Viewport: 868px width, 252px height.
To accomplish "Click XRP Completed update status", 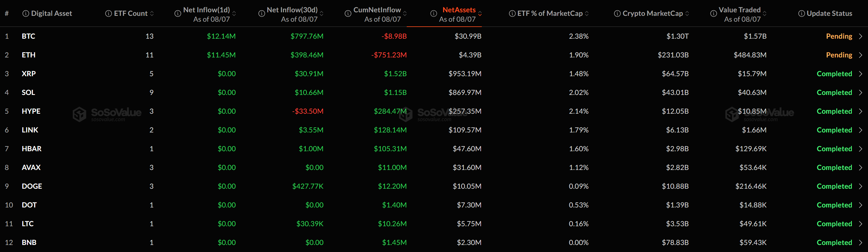I will pos(834,74).
